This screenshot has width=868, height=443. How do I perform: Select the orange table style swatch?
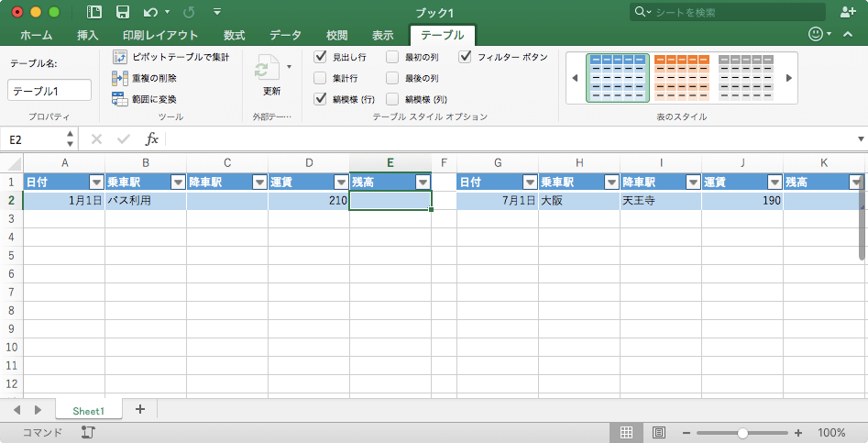coord(682,78)
